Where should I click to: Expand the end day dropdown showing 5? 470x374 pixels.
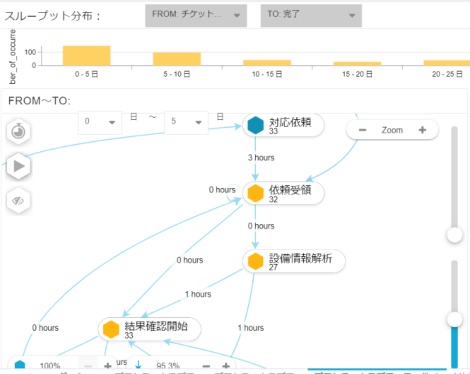[186, 122]
